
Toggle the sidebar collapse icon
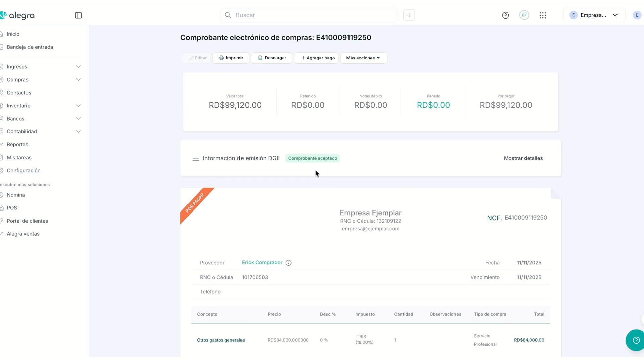pos(78,15)
